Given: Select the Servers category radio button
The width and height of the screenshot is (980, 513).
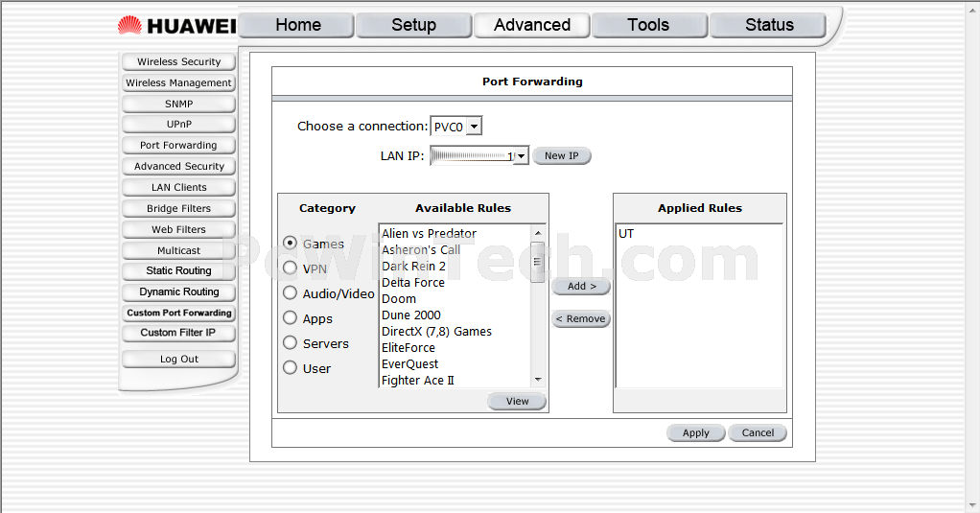Looking at the screenshot, I should click(290, 343).
